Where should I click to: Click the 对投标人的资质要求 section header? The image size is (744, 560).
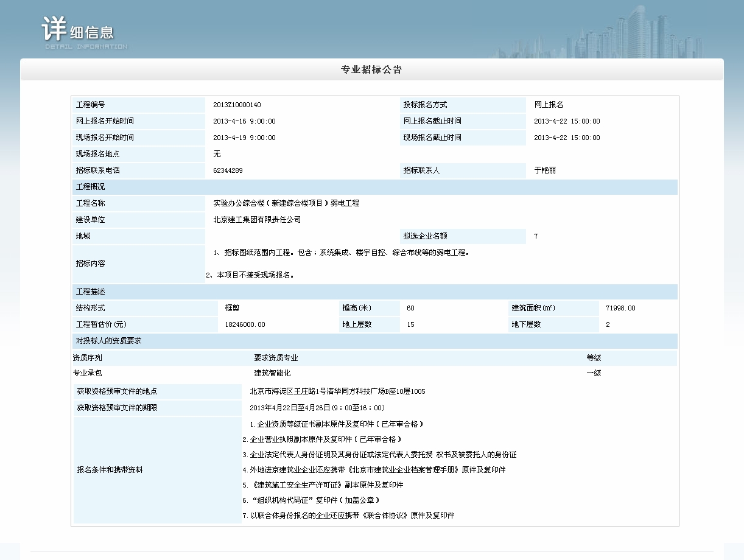(108, 341)
